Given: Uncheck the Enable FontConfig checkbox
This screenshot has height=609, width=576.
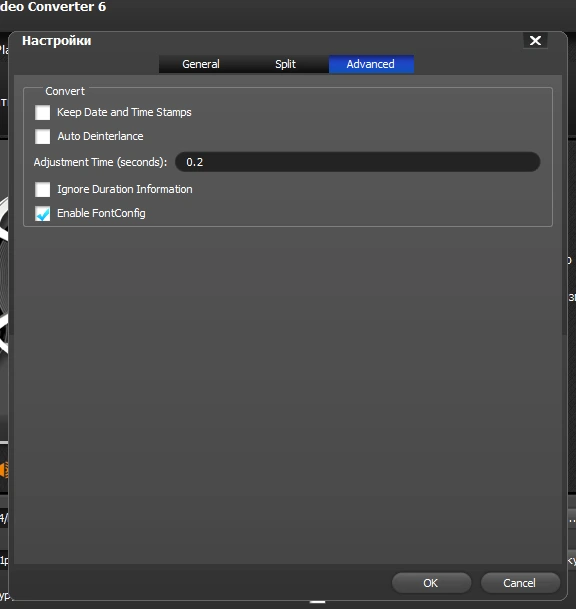Looking at the screenshot, I should click(42, 214).
